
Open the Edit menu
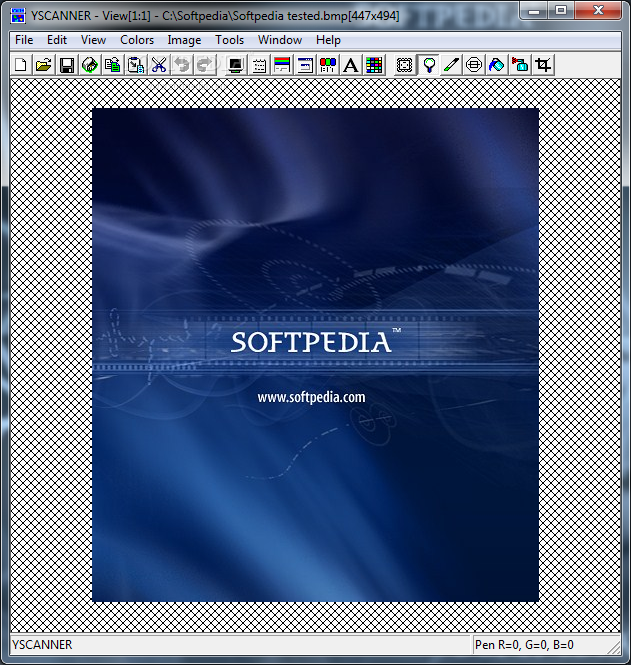click(57, 40)
